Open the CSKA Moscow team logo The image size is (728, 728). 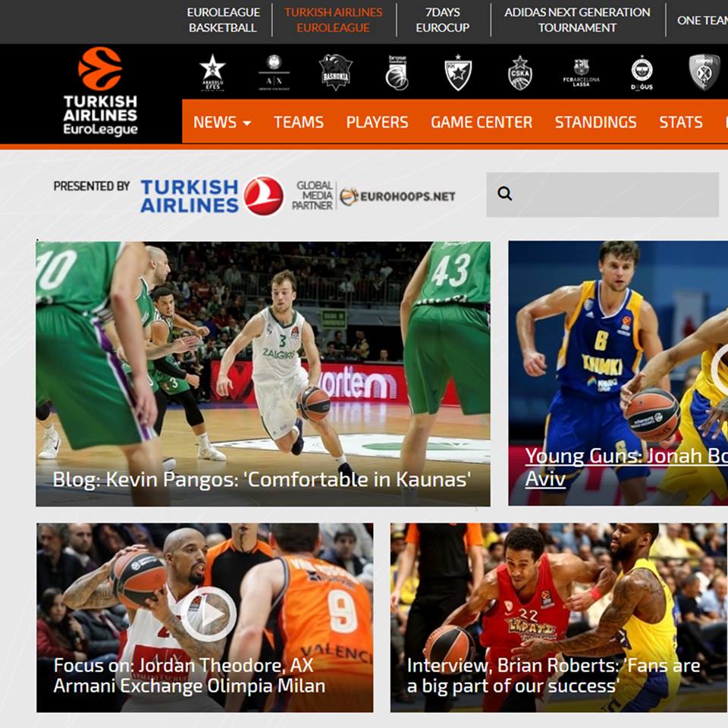[520, 73]
